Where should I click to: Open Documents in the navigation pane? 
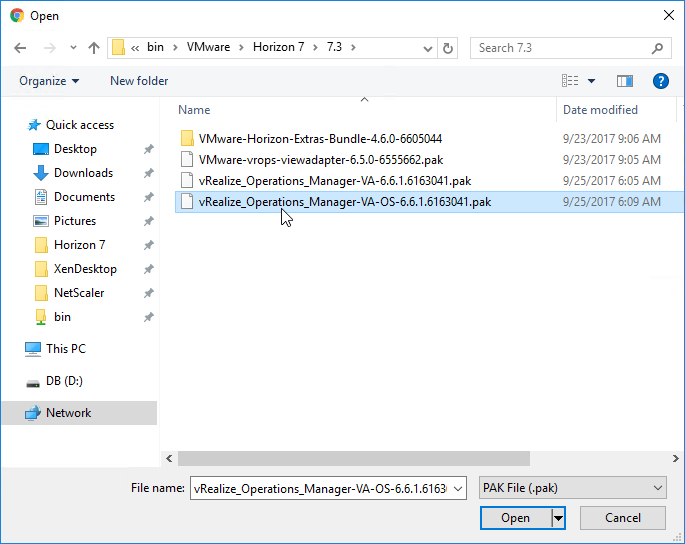pyautogui.click(x=84, y=197)
